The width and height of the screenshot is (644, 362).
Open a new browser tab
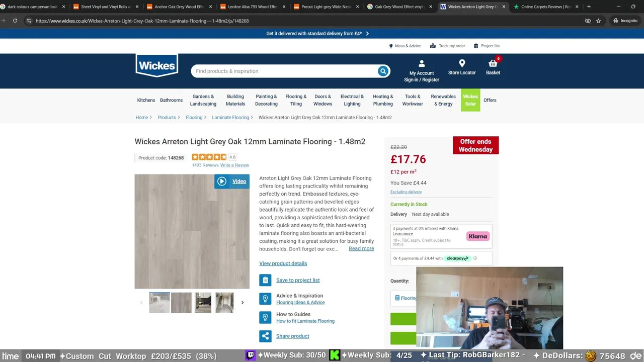point(589,7)
